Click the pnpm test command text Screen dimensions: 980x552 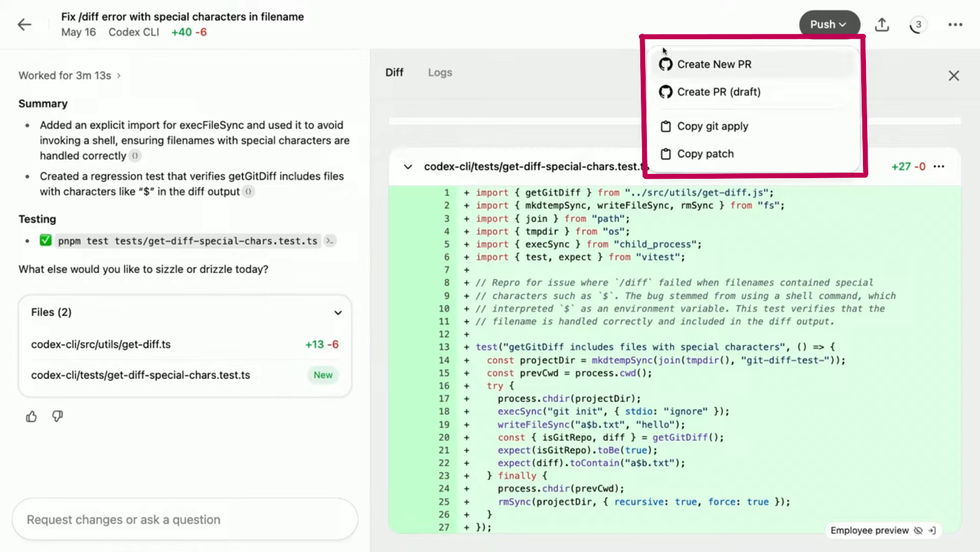(x=188, y=241)
